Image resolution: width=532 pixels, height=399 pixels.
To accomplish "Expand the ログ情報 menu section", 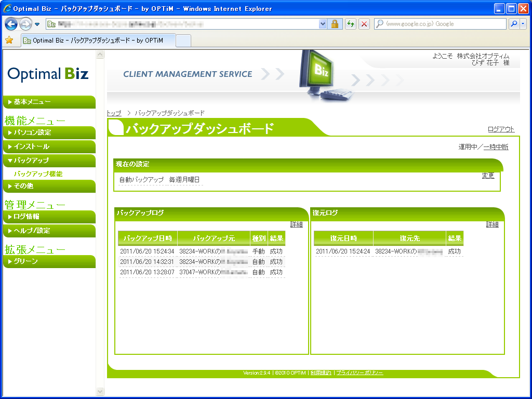I will [48, 217].
